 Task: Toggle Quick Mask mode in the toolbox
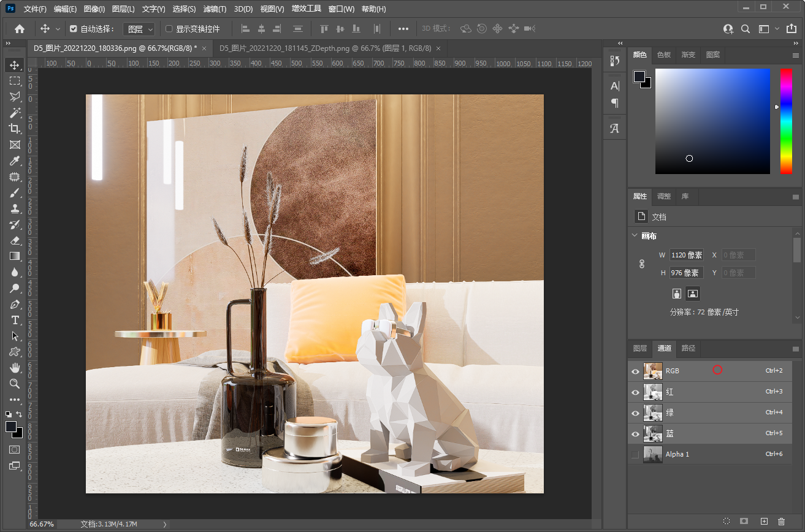pos(15,449)
